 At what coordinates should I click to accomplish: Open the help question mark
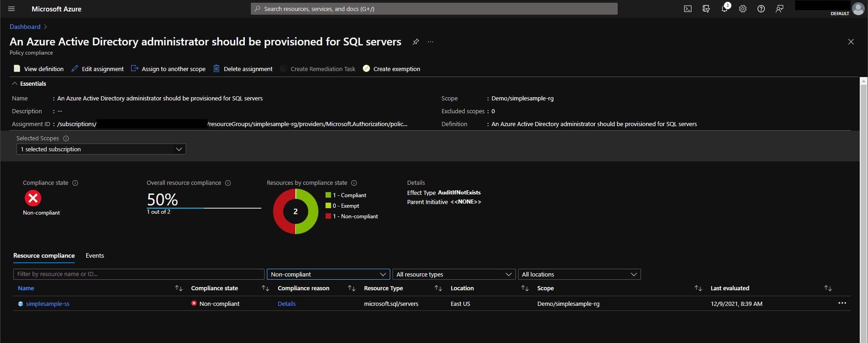[x=761, y=9]
